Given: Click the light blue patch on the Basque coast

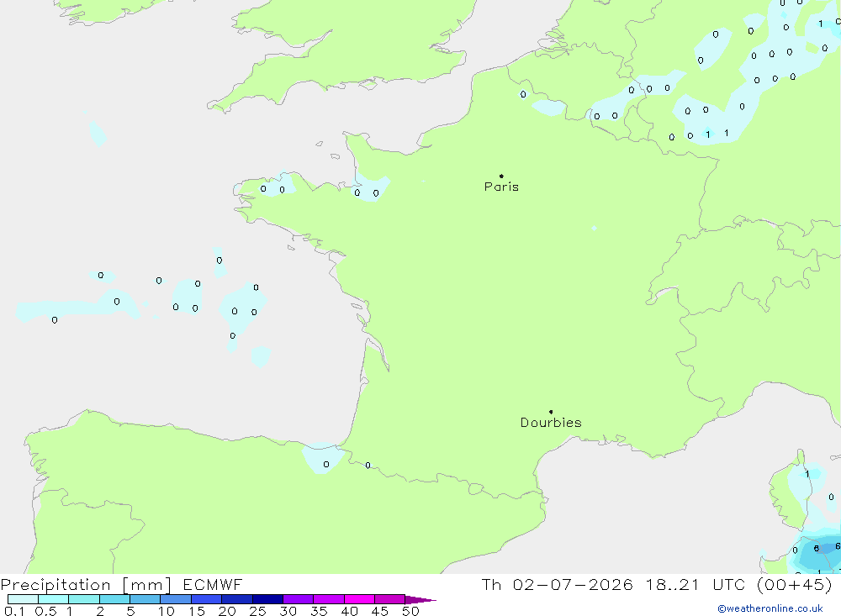Looking at the screenshot, I should pos(322,458).
